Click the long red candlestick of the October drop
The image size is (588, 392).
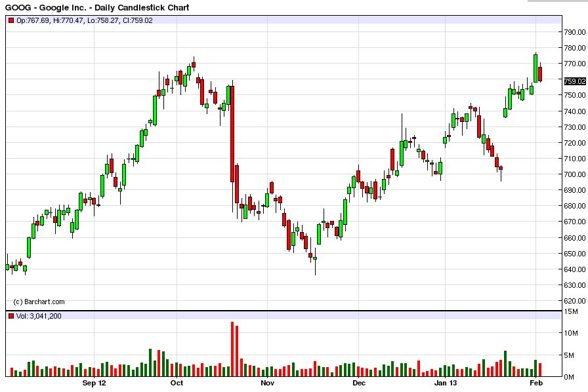tap(232, 134)
